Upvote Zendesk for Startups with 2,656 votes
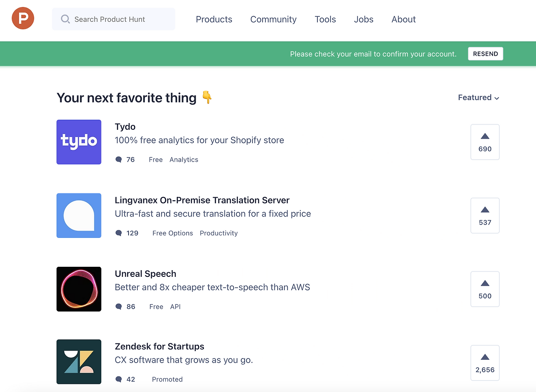This screenshot has height=392, width=536. (485, 363)
